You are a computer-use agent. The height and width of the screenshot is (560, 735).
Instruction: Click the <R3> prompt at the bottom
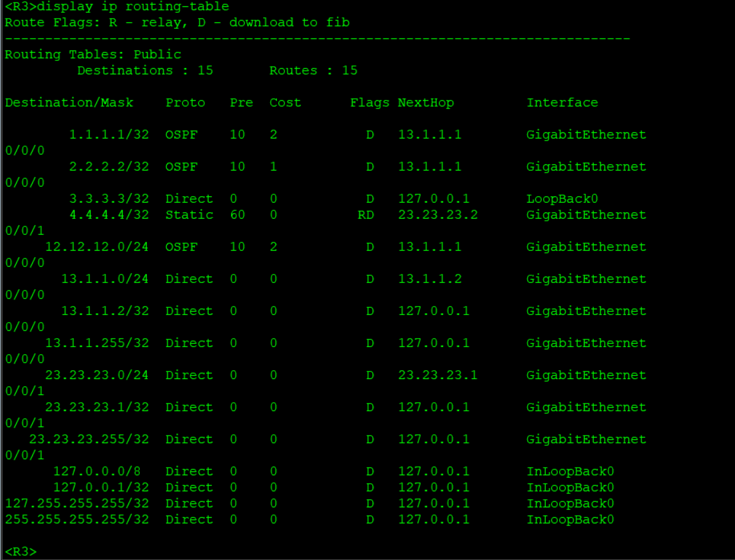[x=21, y=552]
